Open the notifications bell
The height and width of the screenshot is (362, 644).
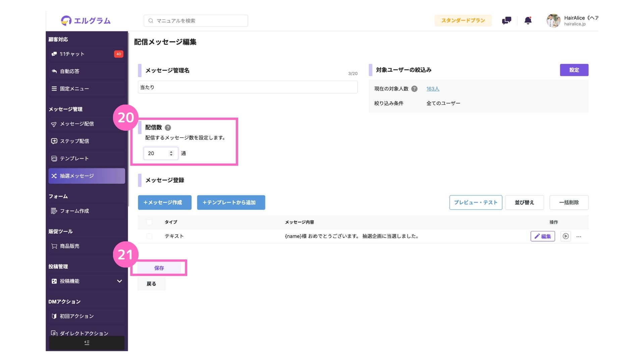[528, 20]
